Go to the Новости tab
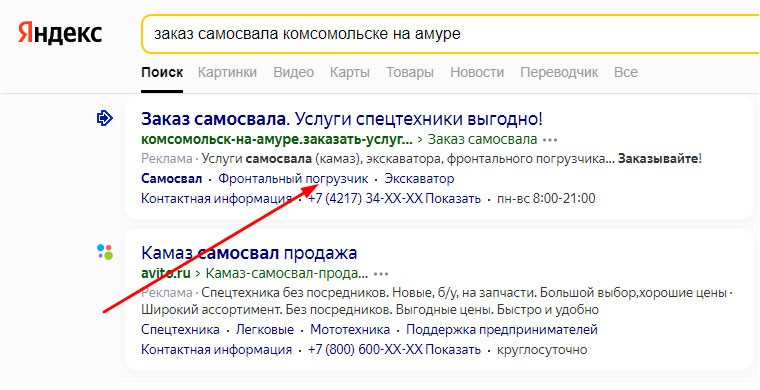Viewport: 760px width, 390px height. (x=477, y=73)
